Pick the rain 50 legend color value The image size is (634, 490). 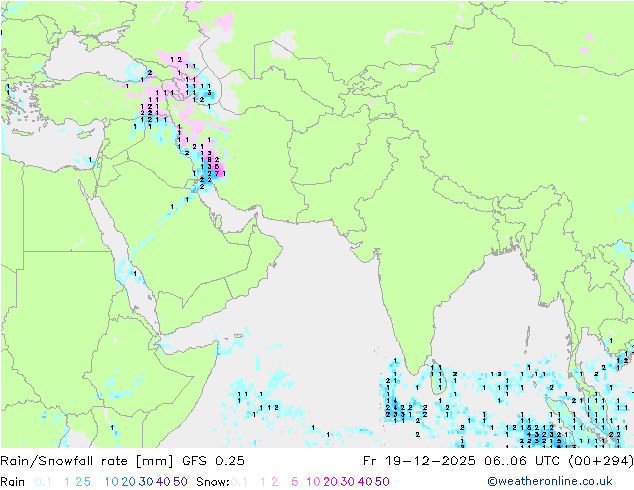180,482
